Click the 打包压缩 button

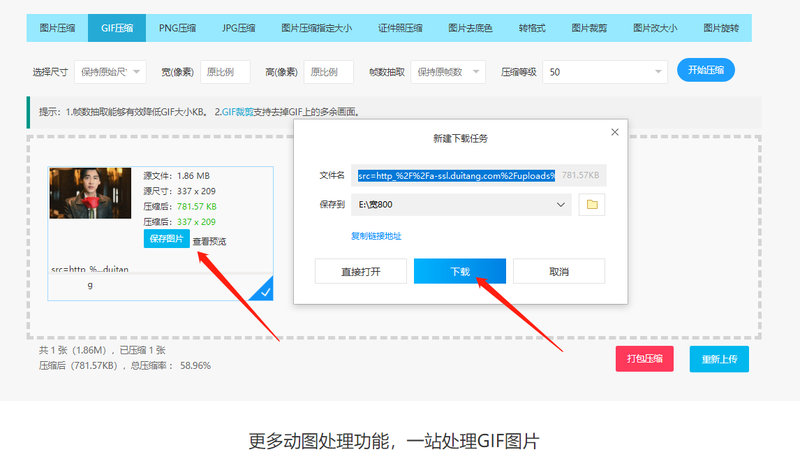pos(644,359)
